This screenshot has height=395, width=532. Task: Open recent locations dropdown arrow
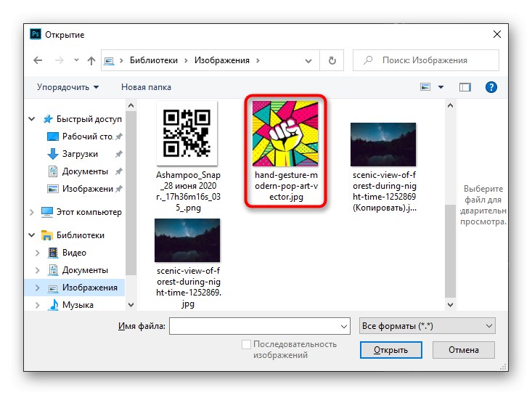[76, 60]
